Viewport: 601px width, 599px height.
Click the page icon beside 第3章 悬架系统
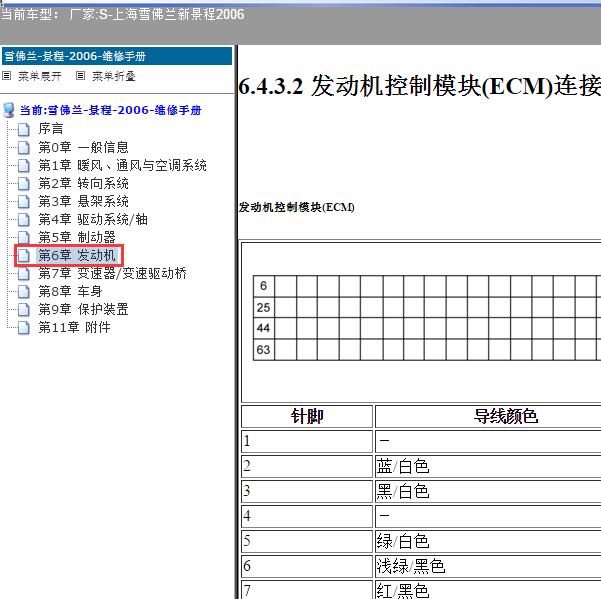24,202
